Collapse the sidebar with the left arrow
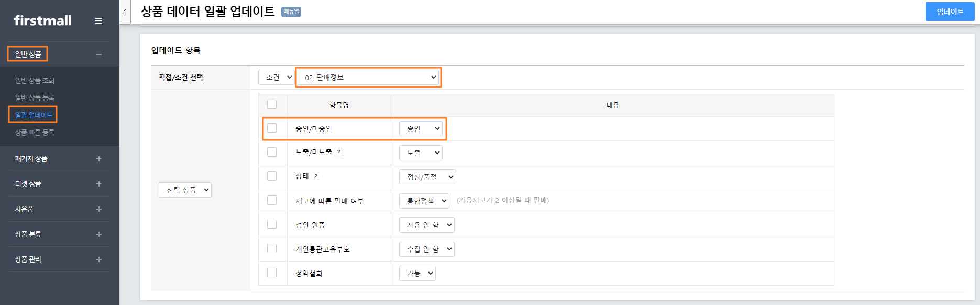This screenshot has width=980, height=305. tap(125, 12)
